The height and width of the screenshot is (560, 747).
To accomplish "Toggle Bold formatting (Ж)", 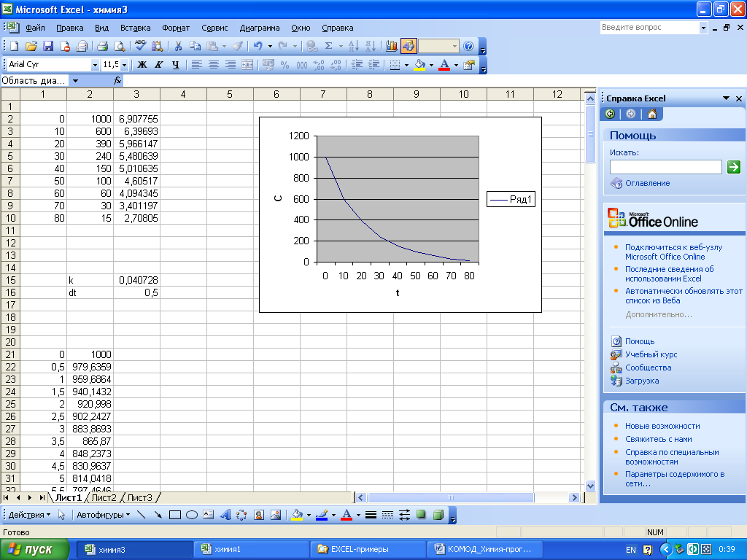I will click(x=142, y=65).
